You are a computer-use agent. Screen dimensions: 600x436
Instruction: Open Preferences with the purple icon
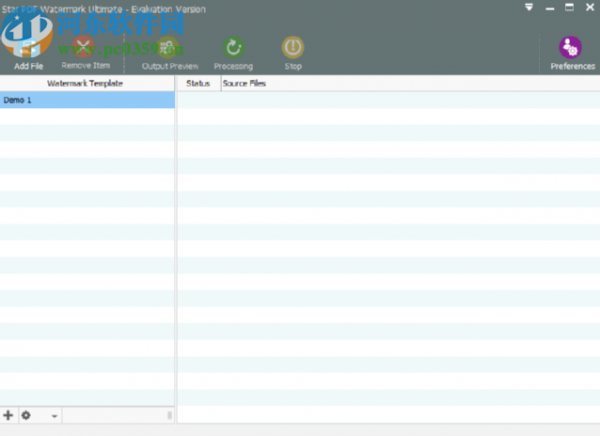(x=572, y=48)
